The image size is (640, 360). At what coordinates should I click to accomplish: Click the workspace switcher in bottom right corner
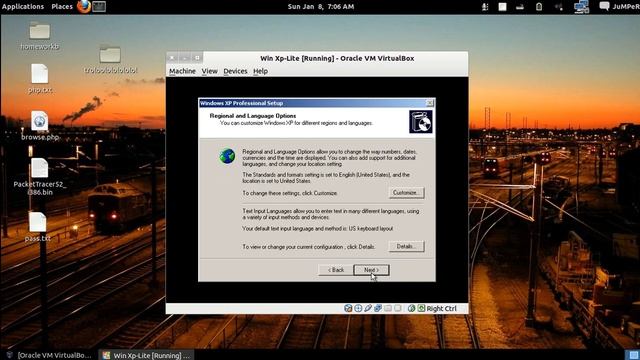point(632,355)
